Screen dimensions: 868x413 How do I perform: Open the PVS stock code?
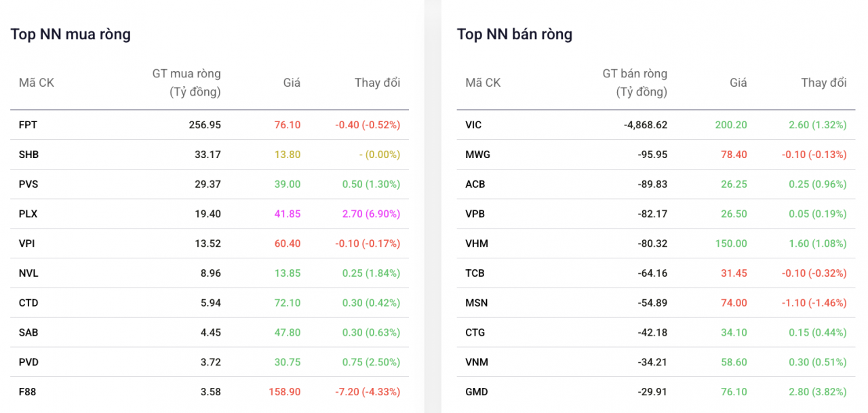click(28, 184)
